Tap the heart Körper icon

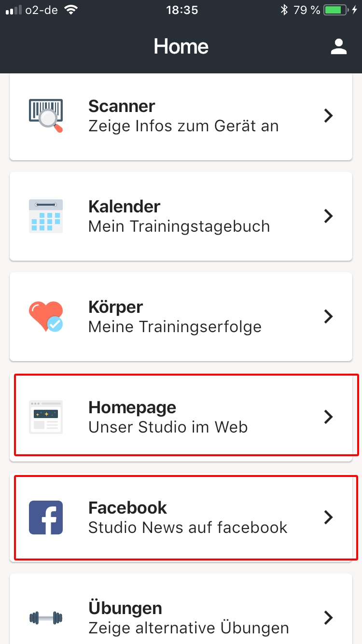click(x=46, y=317)
